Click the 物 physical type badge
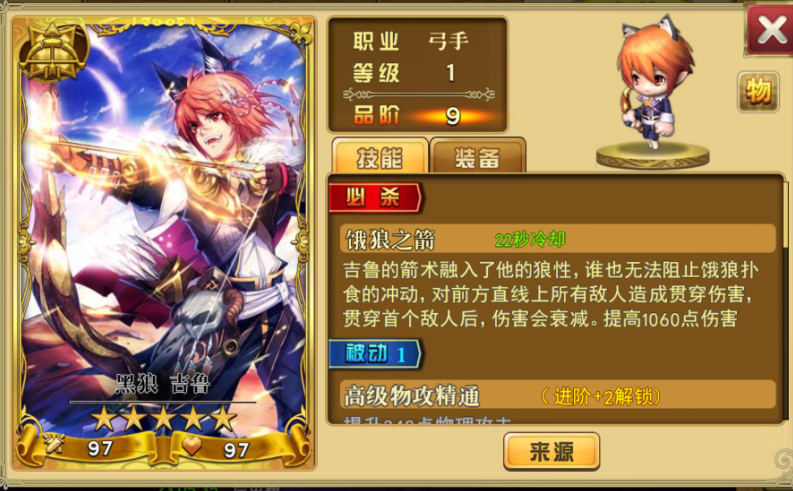793x491 pixels. pos(758,92)
